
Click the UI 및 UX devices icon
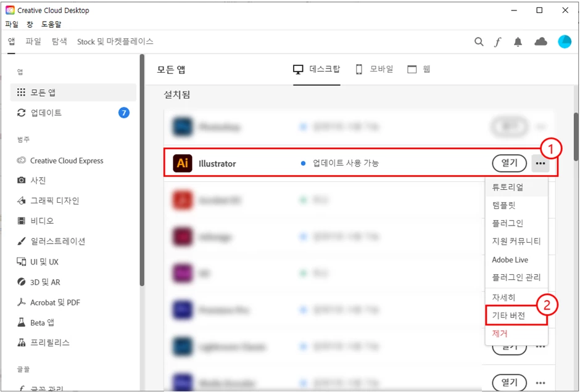point(22,261)
